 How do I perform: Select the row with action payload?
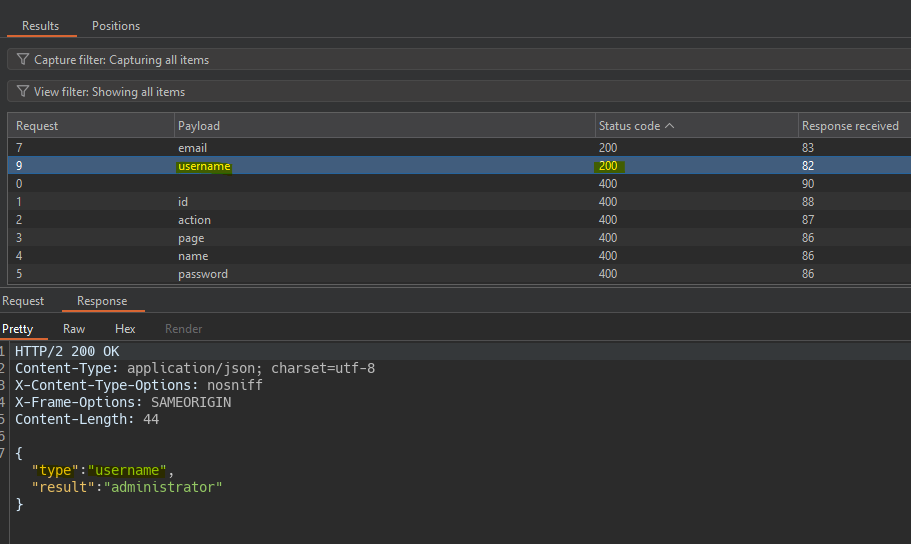click(194, 220)
